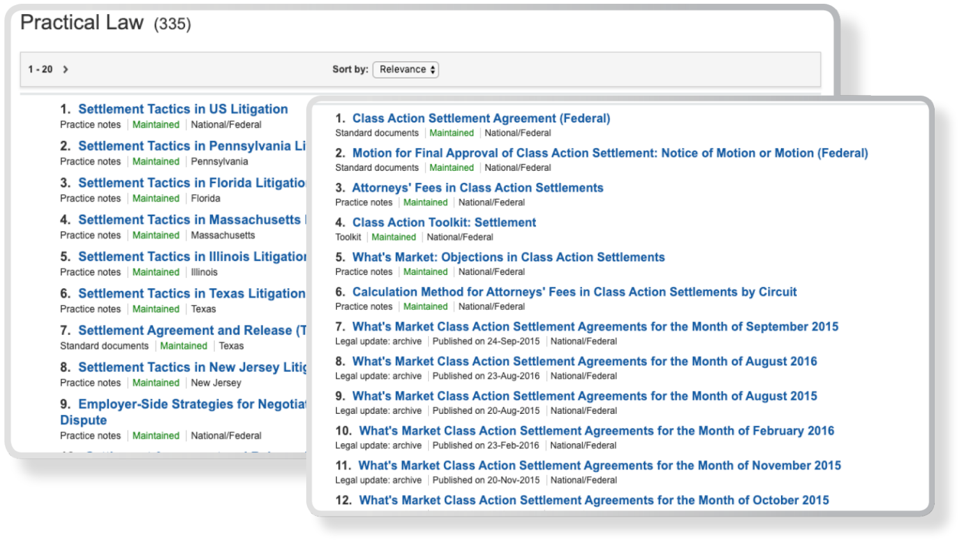This screenshot has height=551, width=980.
Task: Open Settlement Tactics in New Jersey result
Action: (x=191, y=367)
